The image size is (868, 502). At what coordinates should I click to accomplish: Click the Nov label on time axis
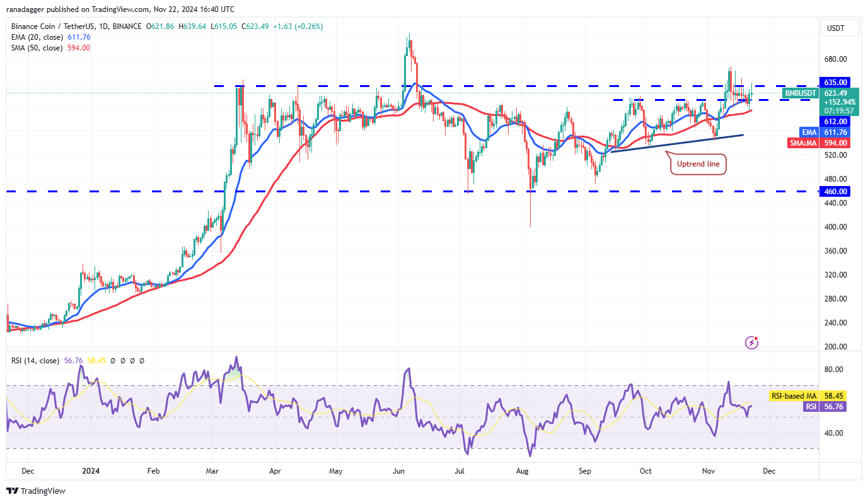click(709, 471)
